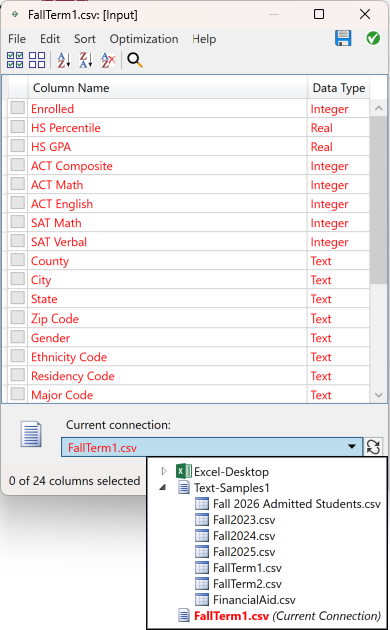Open the Optimization menu
This screenshot has width=390, height=630.
[x=144, y=39]
